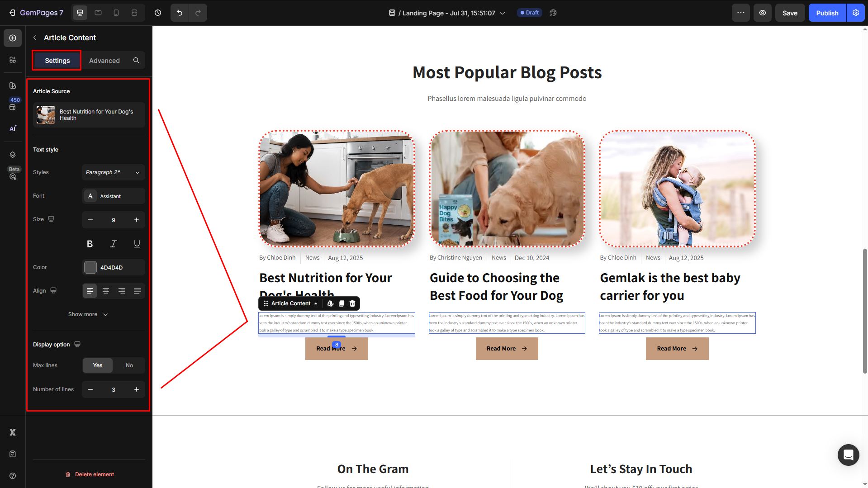Open the AI assistant sidebar icon

(x=13, y=128)
